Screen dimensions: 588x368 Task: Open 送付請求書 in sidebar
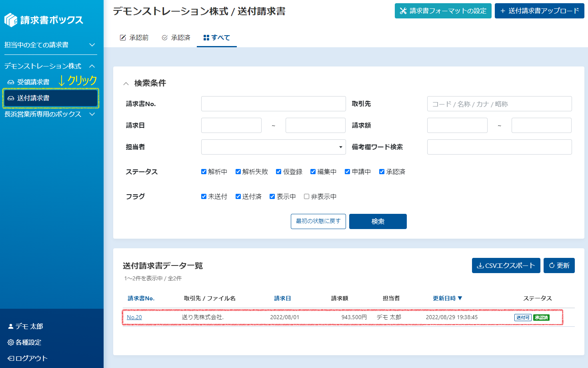[50, 98]
